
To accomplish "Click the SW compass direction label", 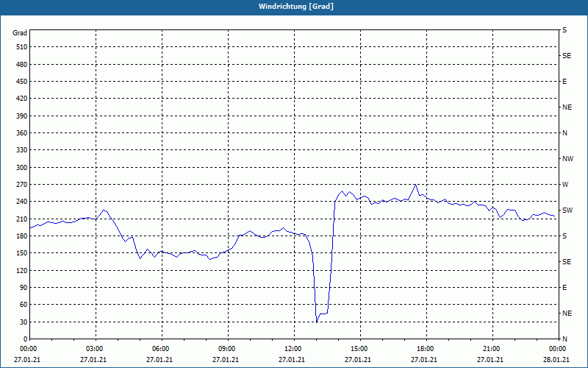I will tap(567, 210).
